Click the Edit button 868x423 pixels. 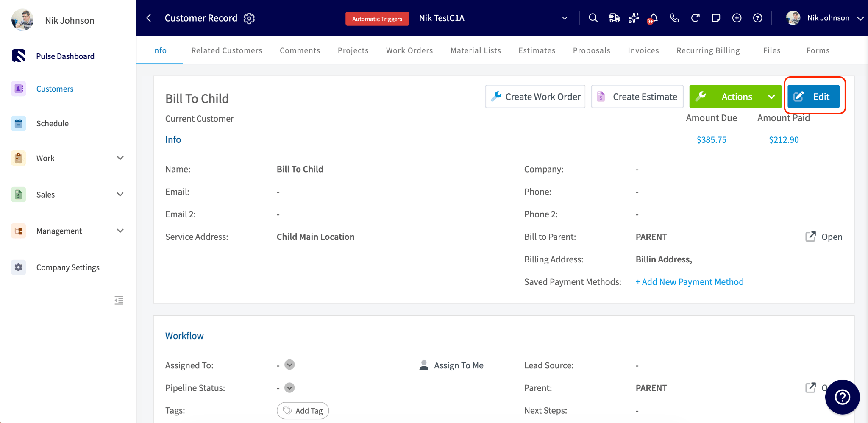pyautogui.click(x=813, y=97)
